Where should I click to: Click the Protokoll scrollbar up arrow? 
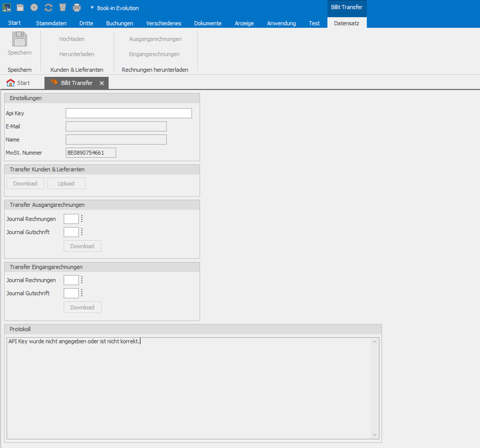[375, 342]
